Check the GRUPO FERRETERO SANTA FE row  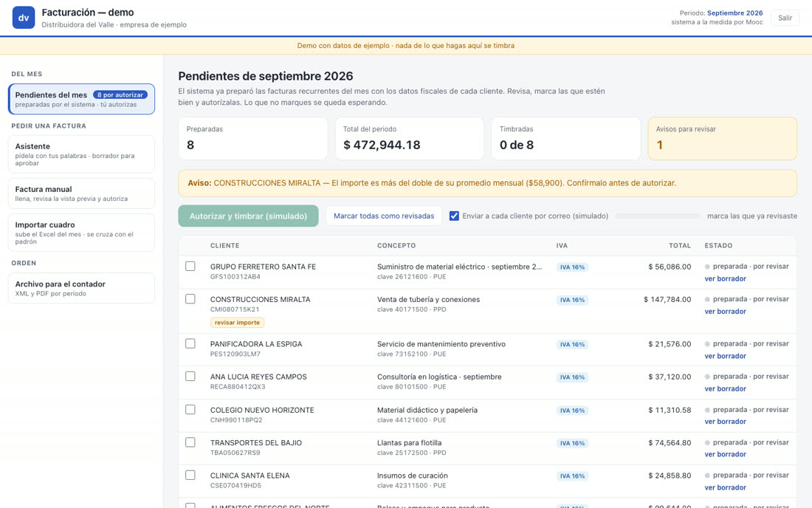(x=190, y=266)
